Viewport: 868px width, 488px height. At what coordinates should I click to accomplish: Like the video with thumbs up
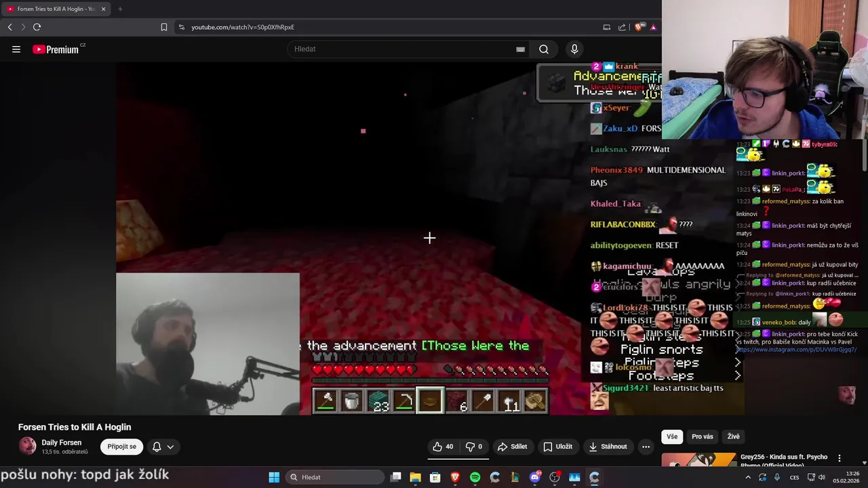[442, 447]
